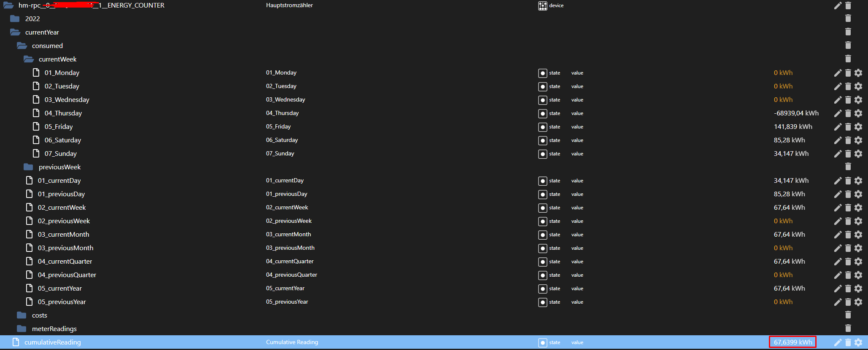This screenshot has height=350, width=868.
Task: Click the -68939,04 kWh Thursday value
Action: pyautogui.click(x=796, y=113)
